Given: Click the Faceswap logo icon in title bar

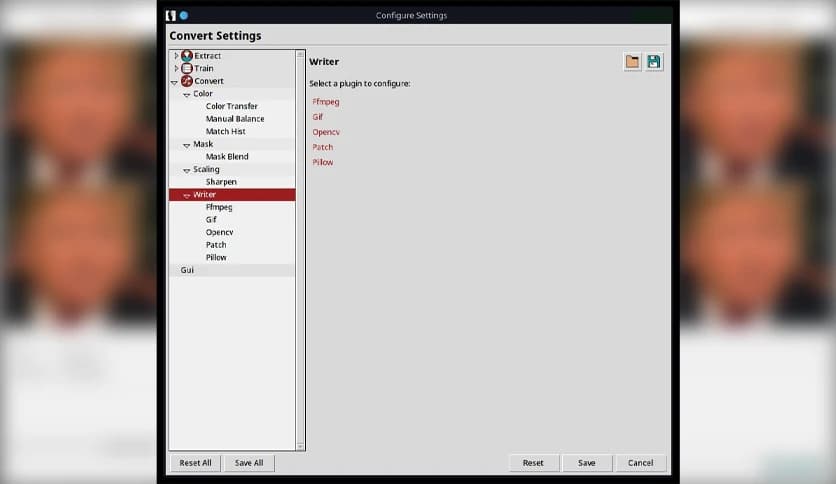Looking at the screenshot, I should tap(171, 15).
